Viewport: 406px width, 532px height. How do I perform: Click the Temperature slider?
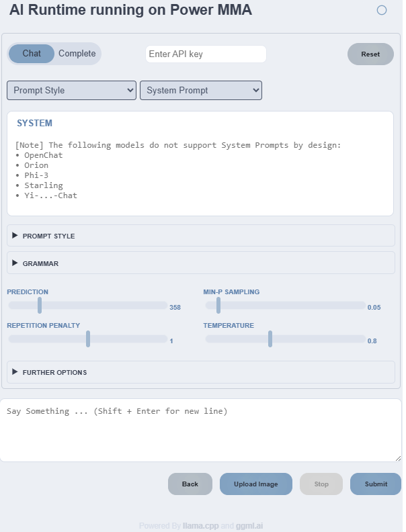point(286,339)
